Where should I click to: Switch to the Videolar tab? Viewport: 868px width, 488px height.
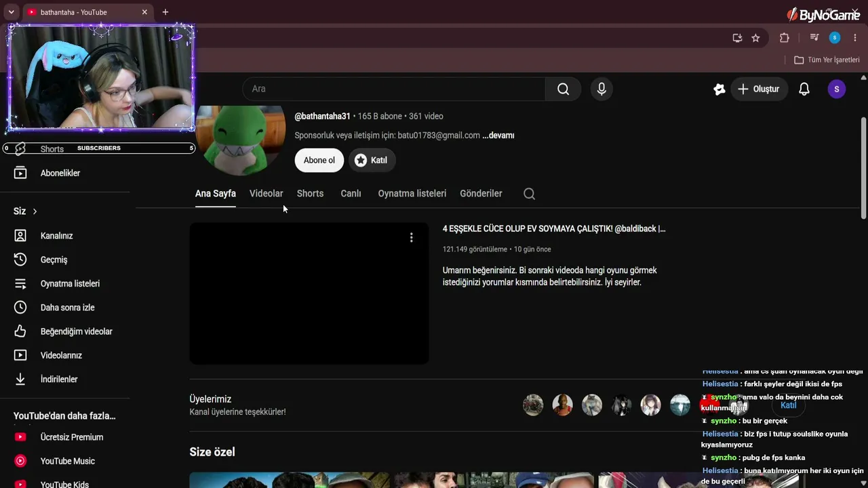click(x=267, y=194)
